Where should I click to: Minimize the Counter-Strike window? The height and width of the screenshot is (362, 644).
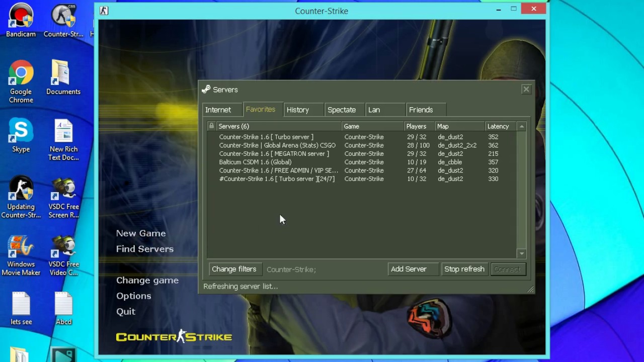click(x=499, y=9)
